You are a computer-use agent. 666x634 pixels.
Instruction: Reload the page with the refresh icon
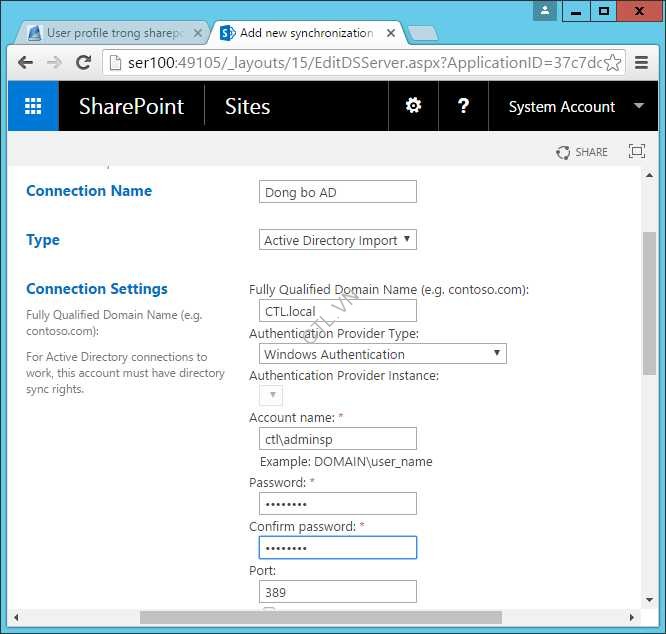[x=84, y=63]
